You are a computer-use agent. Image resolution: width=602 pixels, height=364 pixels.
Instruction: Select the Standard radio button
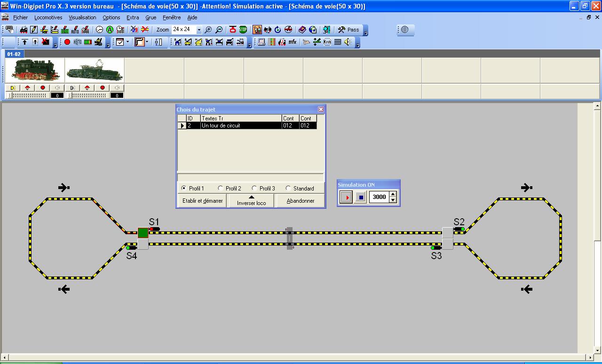[x=287, y=188]
